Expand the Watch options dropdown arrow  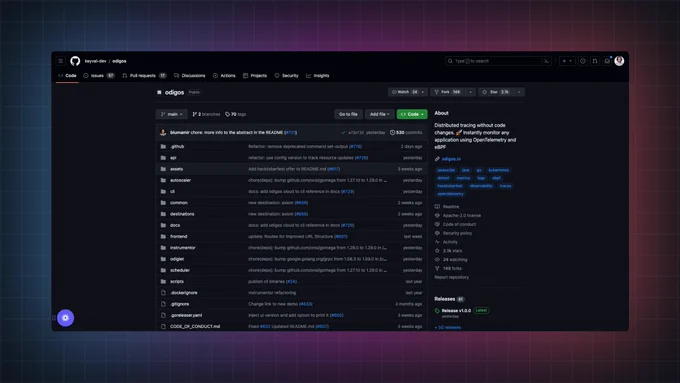(x=423, y=92)
